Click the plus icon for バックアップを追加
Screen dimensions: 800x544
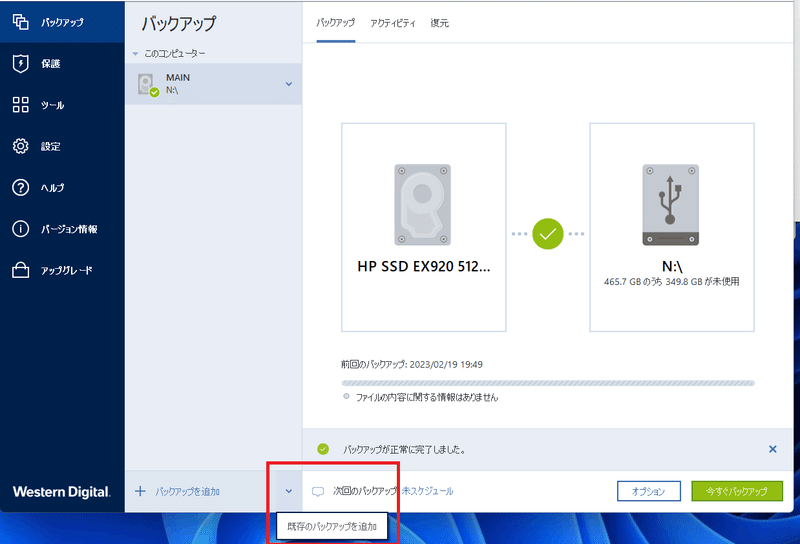click(x=140, y=491)
